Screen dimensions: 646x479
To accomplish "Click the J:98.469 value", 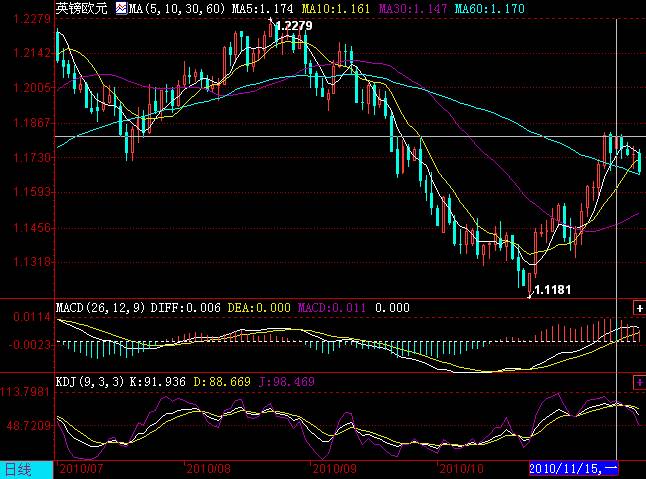I will (x=287, y=382).
